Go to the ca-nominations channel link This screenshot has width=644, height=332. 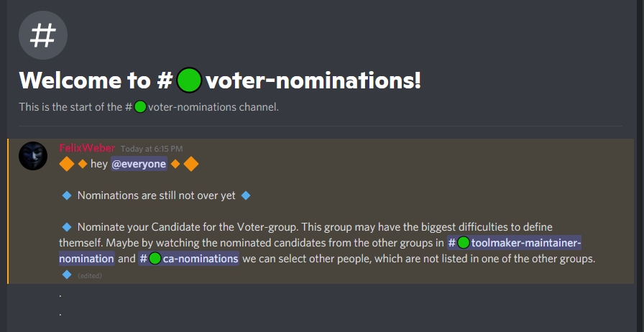(188, 259)
